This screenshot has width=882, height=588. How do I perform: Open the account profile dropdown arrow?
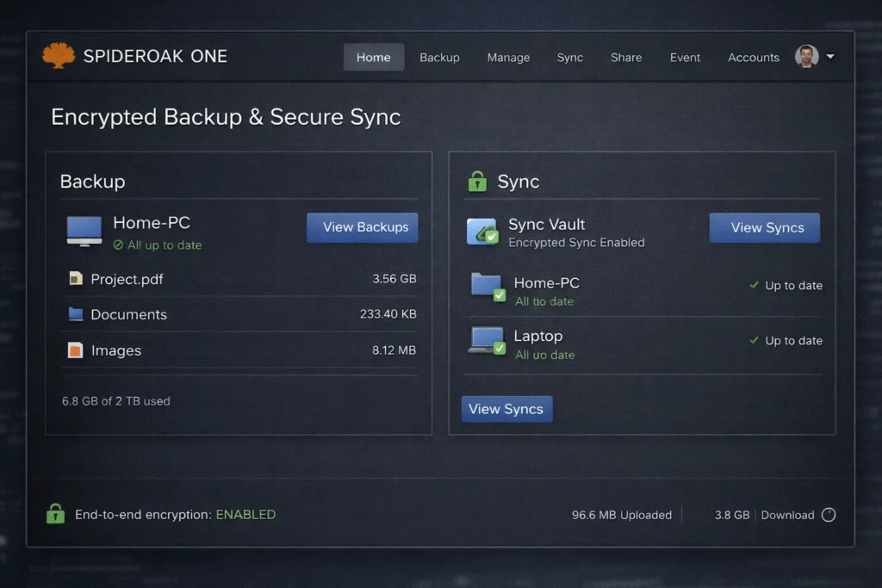click(x=829, y=57)
